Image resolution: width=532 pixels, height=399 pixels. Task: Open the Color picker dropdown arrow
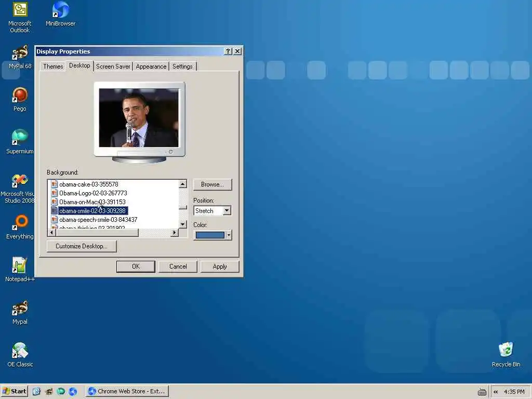229,235
